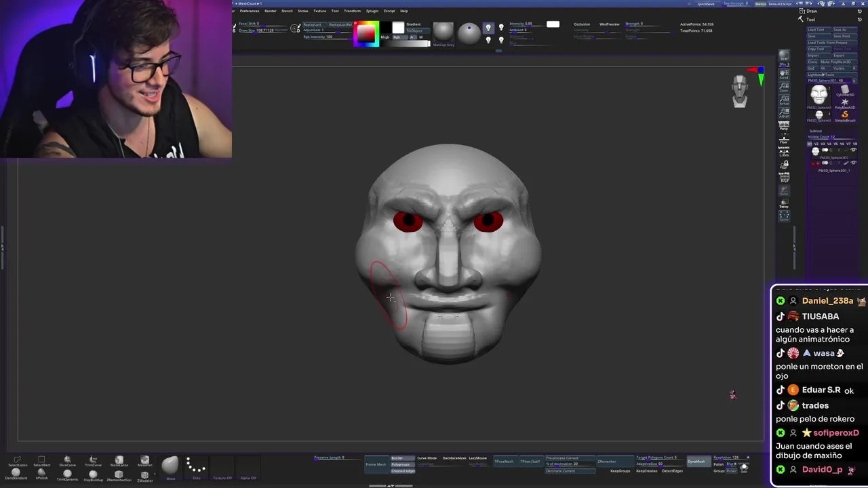This screenshot has width=868, height=488.
Task: Expand the Draw palette header
Action: coord(812,12)
